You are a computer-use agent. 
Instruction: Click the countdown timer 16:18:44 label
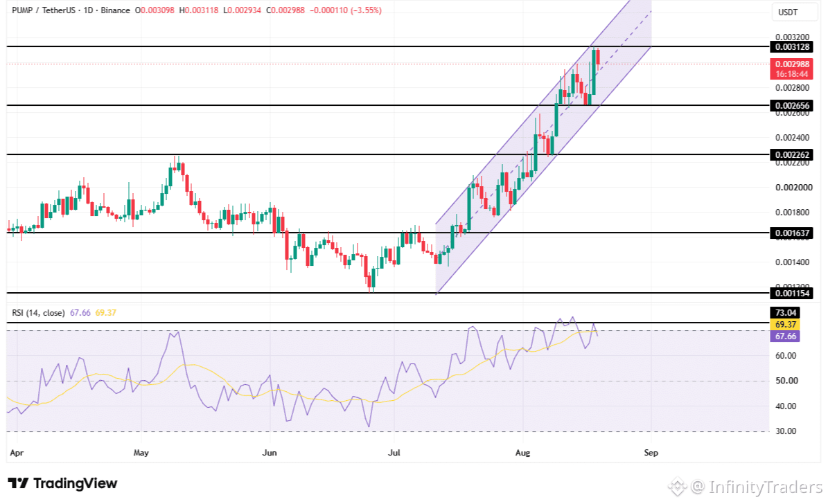791,74
